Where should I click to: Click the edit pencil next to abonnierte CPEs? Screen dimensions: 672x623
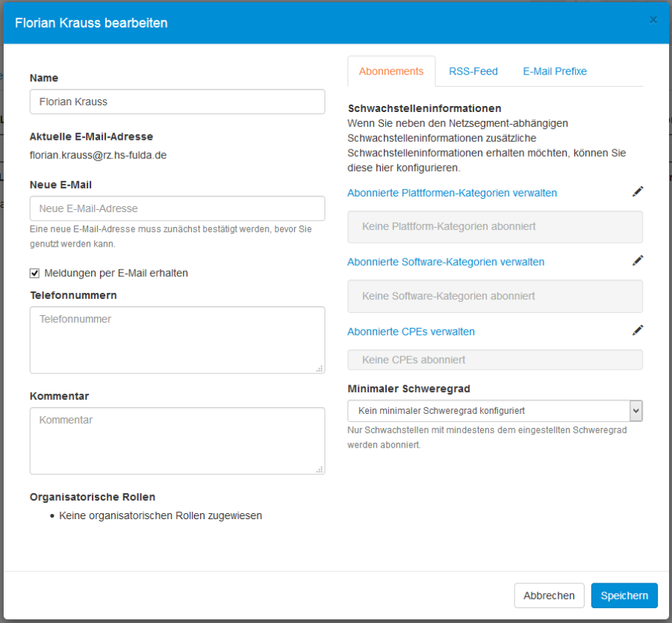pyautogui.click(x=638, y=329)
